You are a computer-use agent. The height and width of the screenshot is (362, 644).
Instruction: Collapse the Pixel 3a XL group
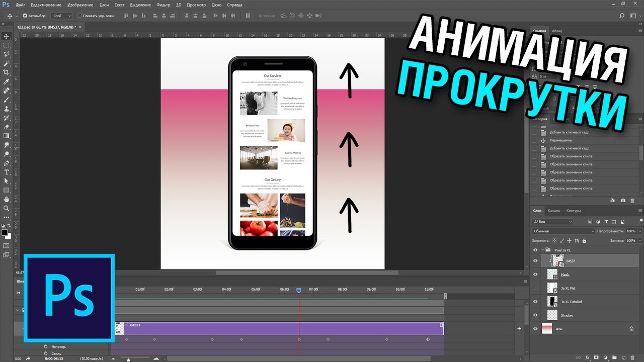[543, 250]
